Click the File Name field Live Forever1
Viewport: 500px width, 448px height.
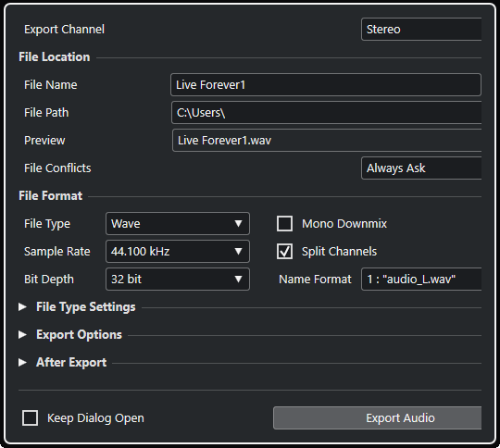(326, 85)
